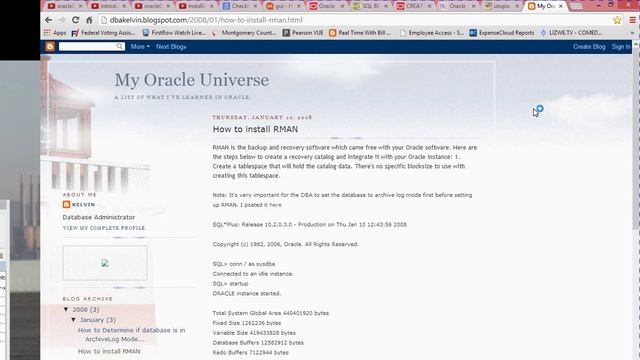The height and width of the screenshot is (360, 640).
Task: Bookmark this page with the star
Action: point(617,20)
